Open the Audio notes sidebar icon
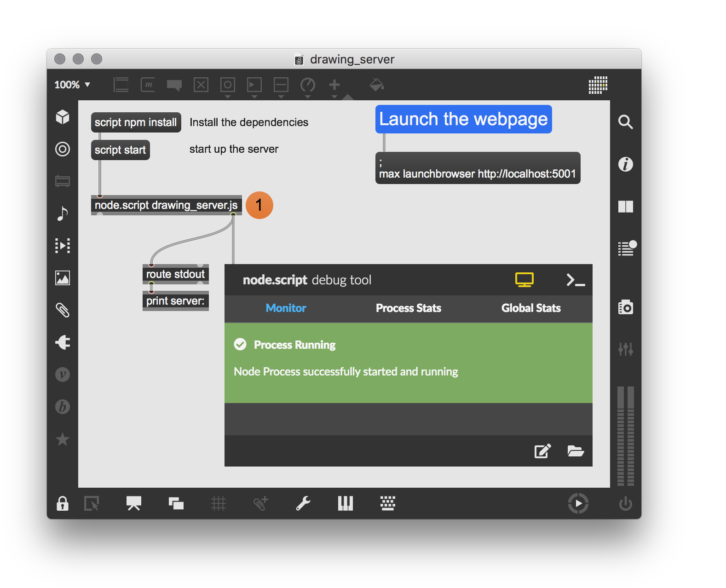This screenshot has height=588, width=726. coord(63,213)
